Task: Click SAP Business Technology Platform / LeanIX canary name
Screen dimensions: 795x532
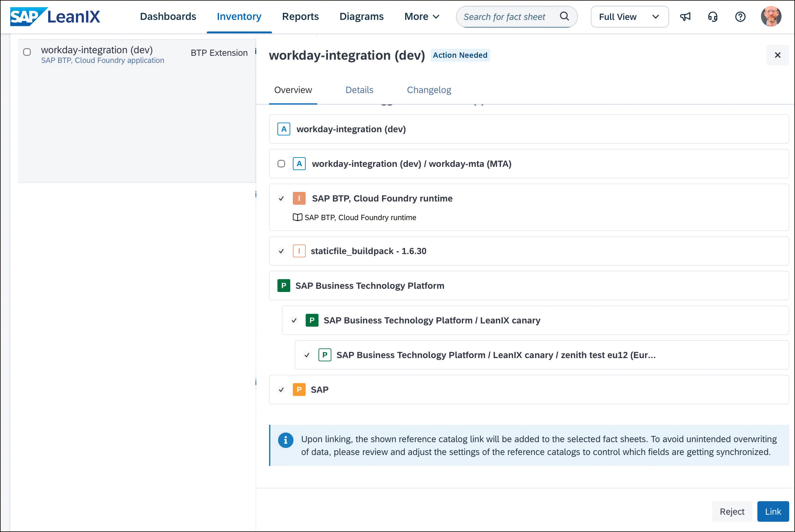Action: [432, 320]
